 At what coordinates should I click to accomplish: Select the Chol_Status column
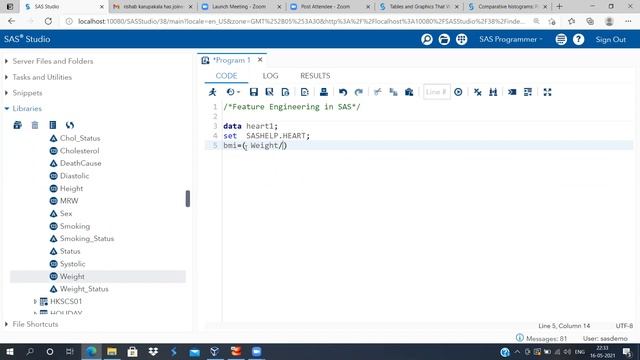coord(80,138)
